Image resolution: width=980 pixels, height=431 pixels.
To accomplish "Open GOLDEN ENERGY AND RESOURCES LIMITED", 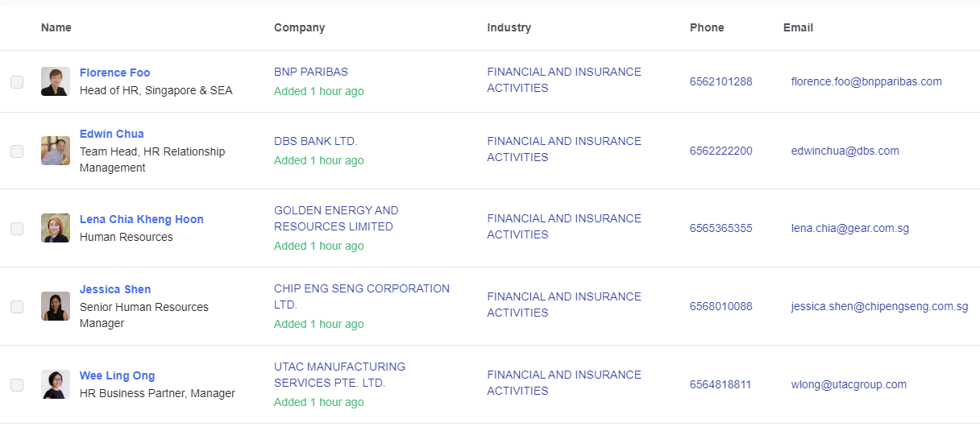I will pos(336,218).
